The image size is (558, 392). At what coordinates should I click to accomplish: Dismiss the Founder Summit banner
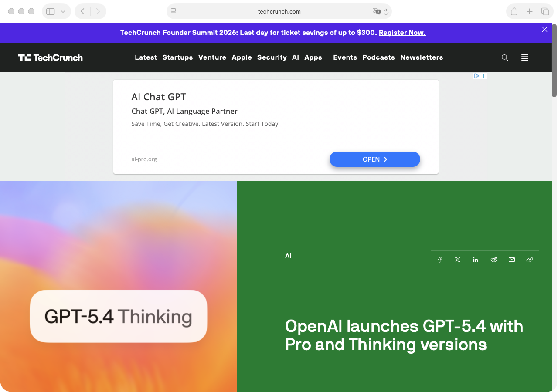coord(544,29)
